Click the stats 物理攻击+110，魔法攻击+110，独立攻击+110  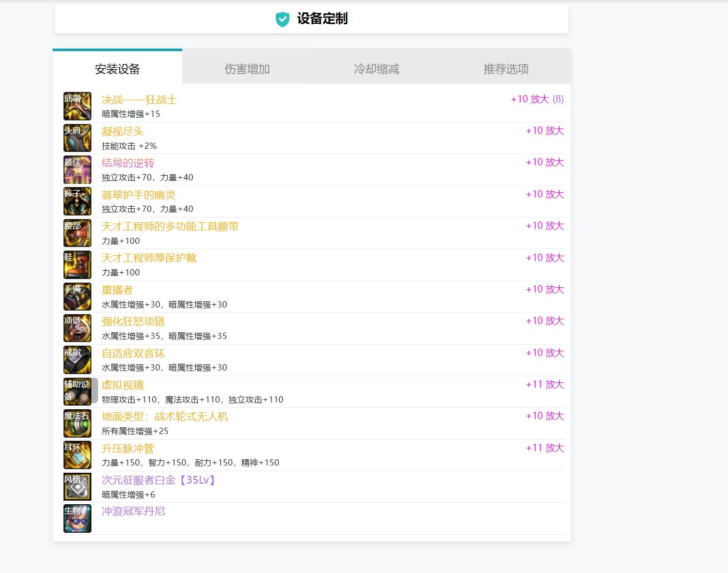tap(193, 400)
